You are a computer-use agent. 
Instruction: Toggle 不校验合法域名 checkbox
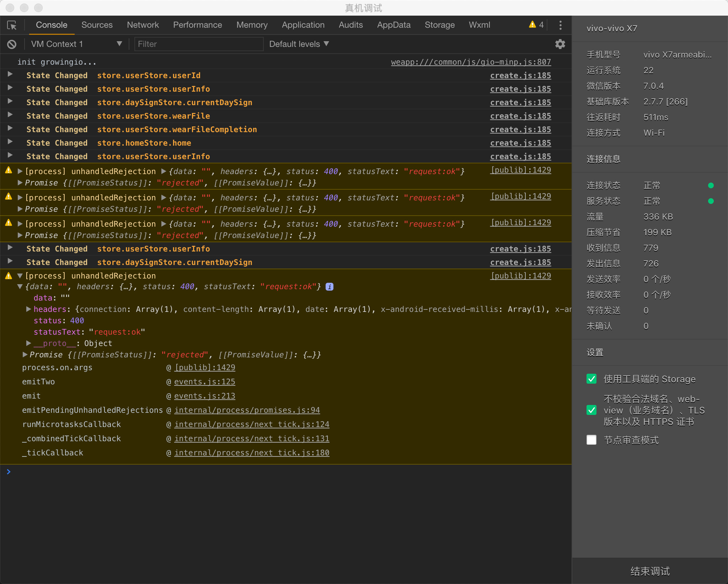click(x=591, y=410)
